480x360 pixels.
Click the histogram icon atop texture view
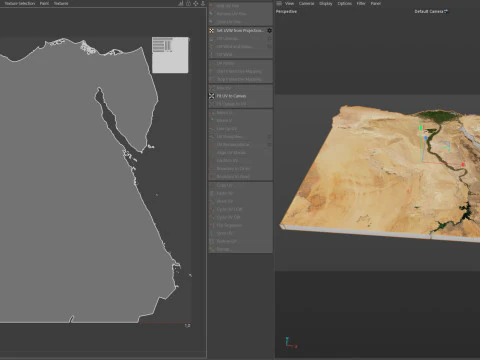[181, 3]
